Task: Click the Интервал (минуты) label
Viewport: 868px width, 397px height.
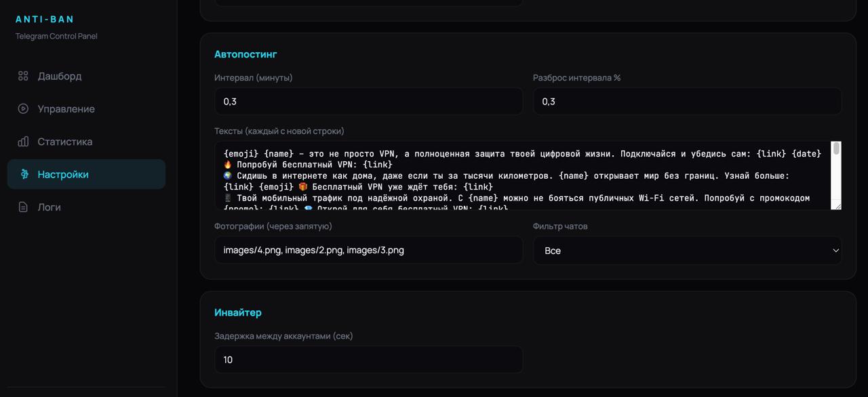Action: pos(254,78)
